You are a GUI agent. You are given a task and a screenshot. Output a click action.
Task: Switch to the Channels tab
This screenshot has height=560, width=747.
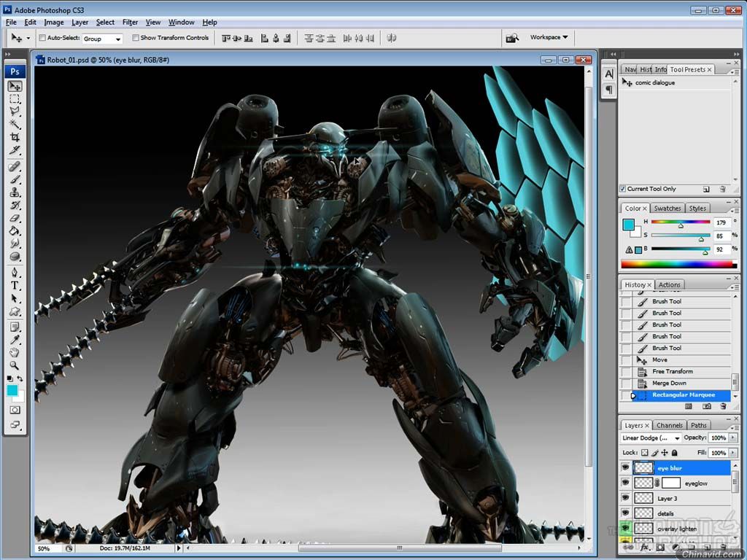pyautogui.click(x=670, y=425)
